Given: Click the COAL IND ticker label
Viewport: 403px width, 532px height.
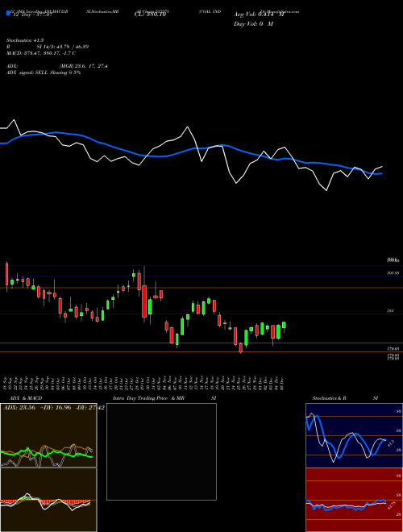Looking at the screenshot, I should [210, 11].
